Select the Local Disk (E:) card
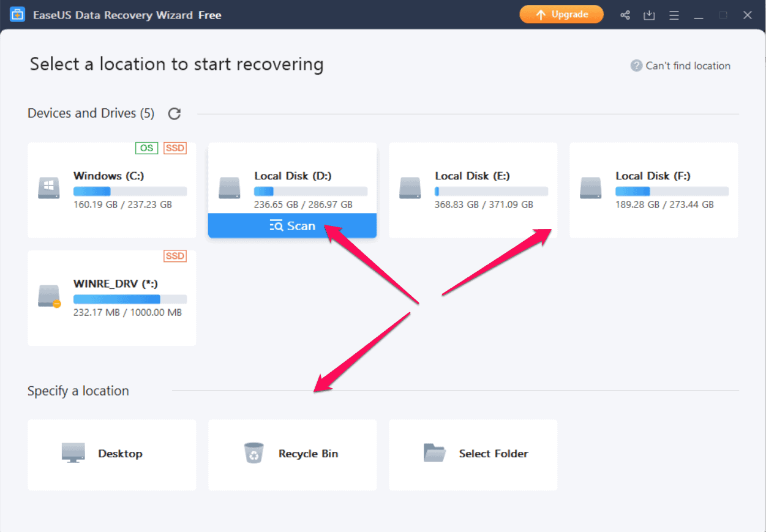 [473, 190]
